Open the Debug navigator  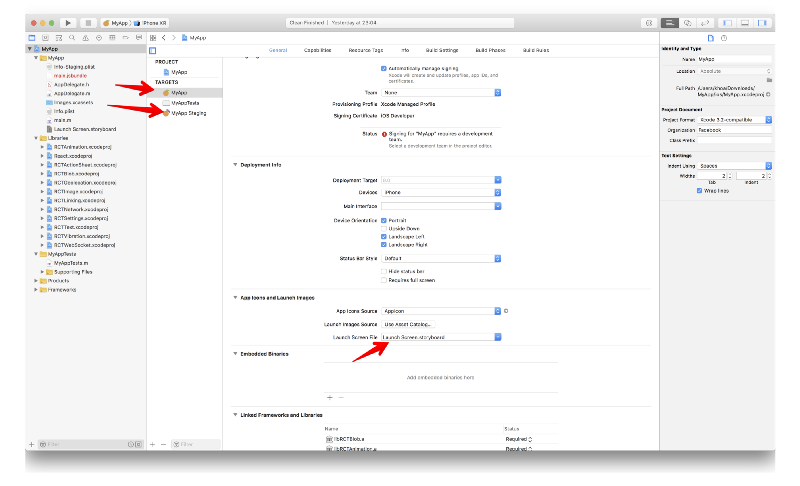[x=112, y=38]
